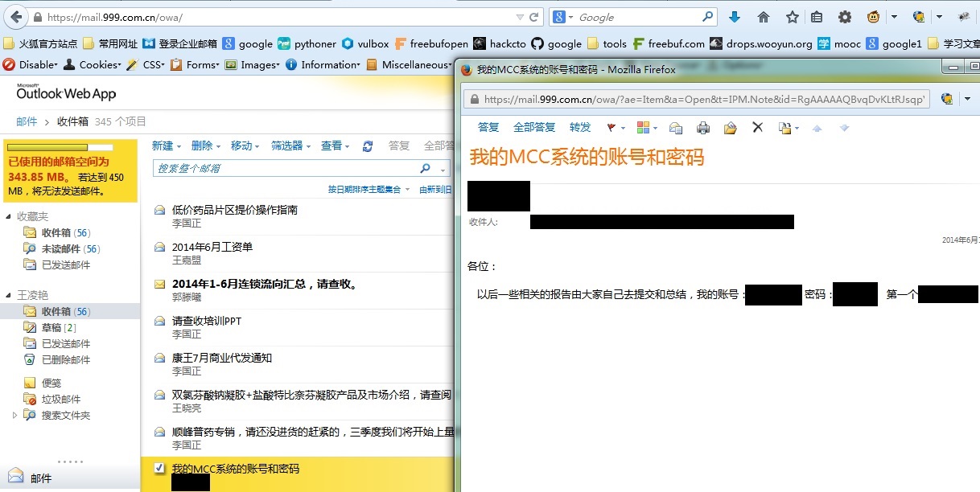
Task: Open the message 康王7月商业代发通知
Action: [222, 358]
